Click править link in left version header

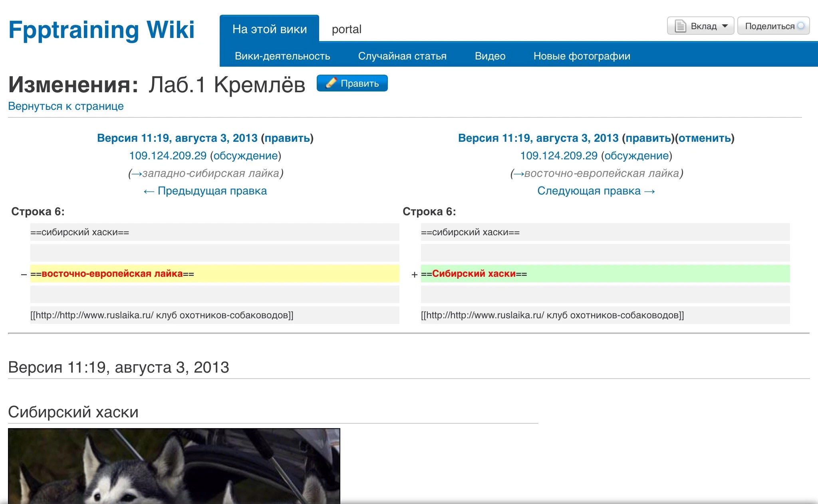tap(287, 138)
